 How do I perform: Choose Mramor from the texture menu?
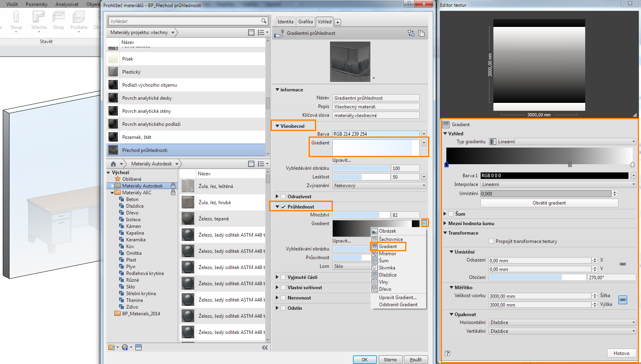coord(387,254)
